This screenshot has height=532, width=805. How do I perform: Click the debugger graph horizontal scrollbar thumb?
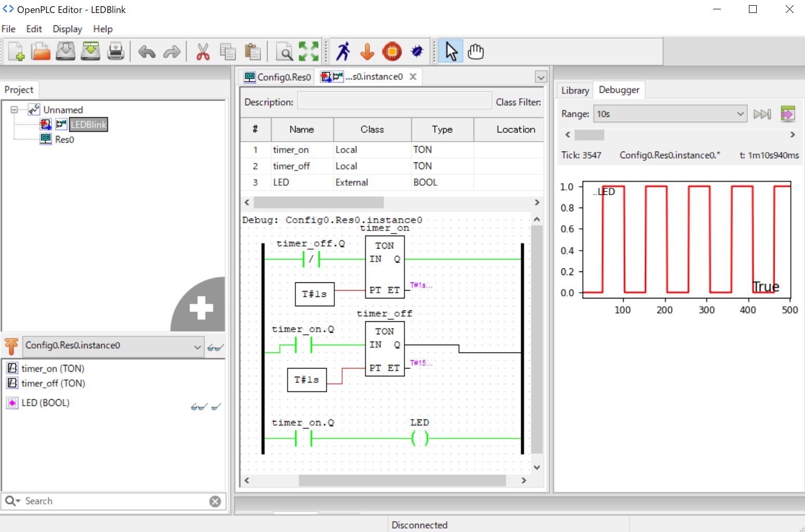coord(589,135)
